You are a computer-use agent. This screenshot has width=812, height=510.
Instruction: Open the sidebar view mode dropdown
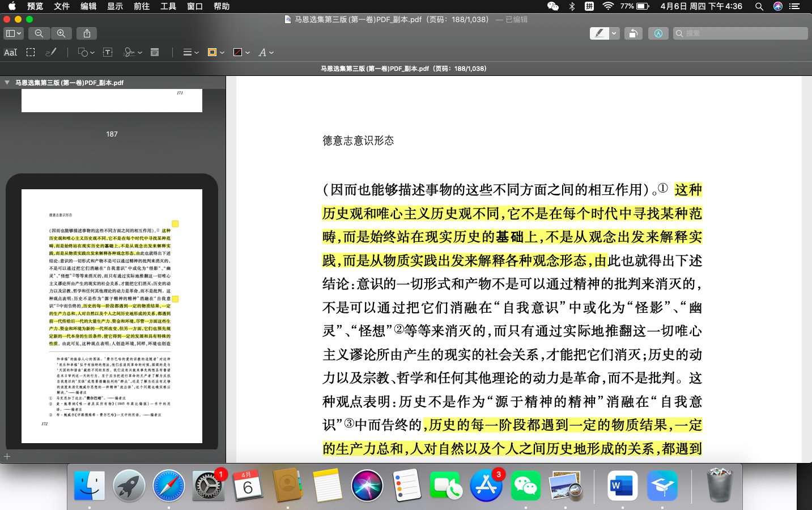coord(13,33)
